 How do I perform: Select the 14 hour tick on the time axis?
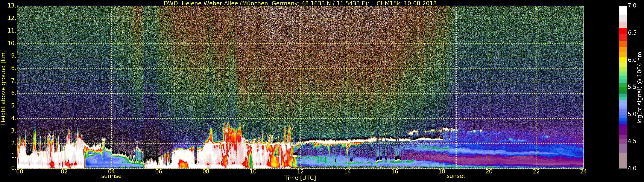[x=347, y=172]
